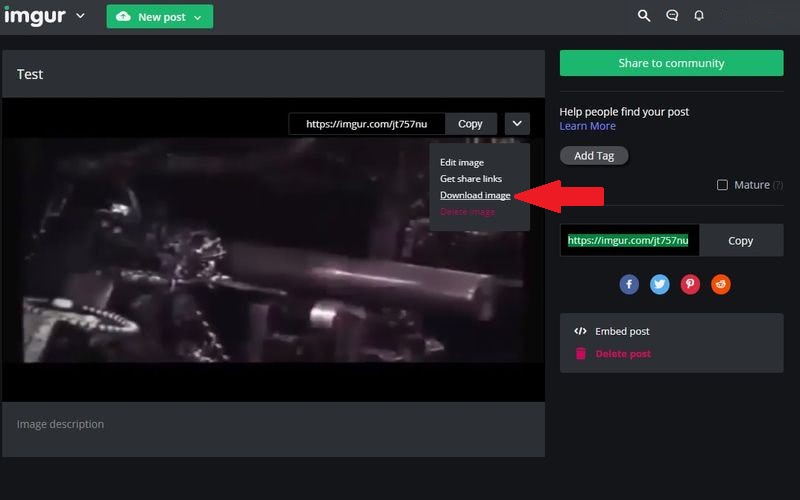The width and height of the screenshot is (800, 500).
Task: Click the Add Tag button
Action: (594, 156)
